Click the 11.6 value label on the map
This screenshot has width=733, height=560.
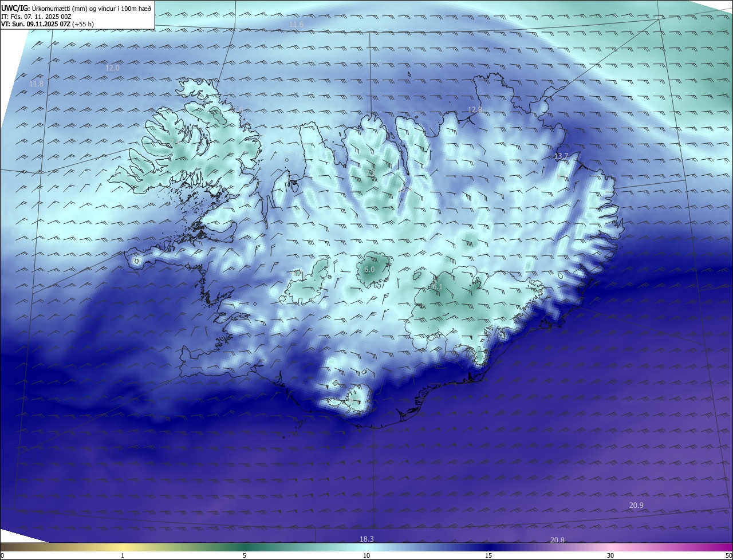coord(297,25)
